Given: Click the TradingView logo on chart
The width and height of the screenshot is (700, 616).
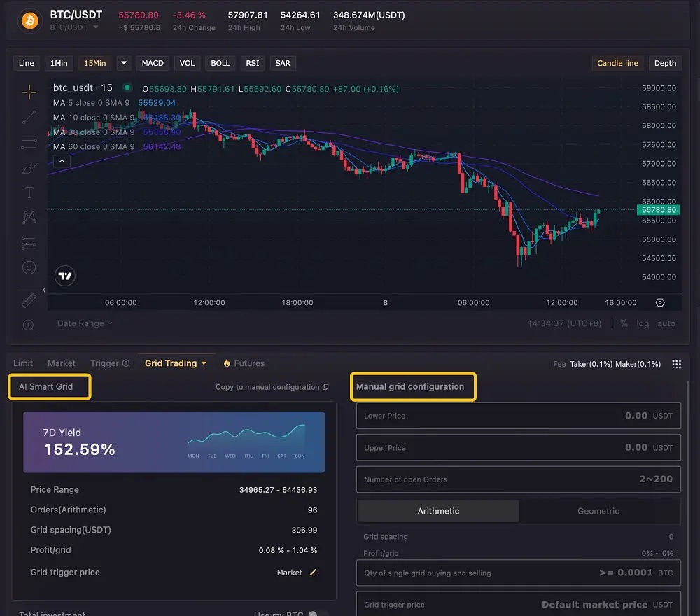Looking at the screenshot, I should 65,276.
